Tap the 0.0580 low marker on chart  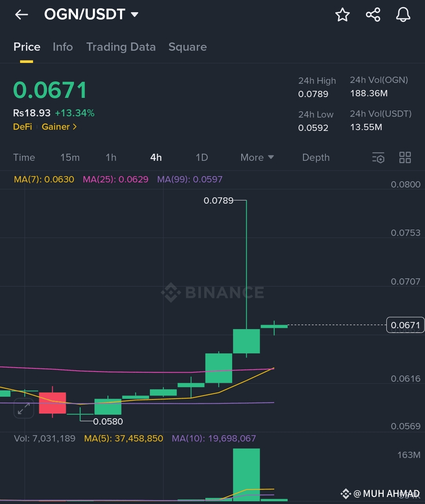click(108, 421)
